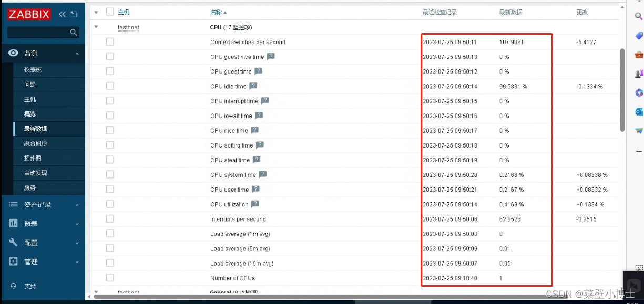Collapse the sidebar with the double-arrow icon
The width and height of the screenshot is (644, 304).
62,14
